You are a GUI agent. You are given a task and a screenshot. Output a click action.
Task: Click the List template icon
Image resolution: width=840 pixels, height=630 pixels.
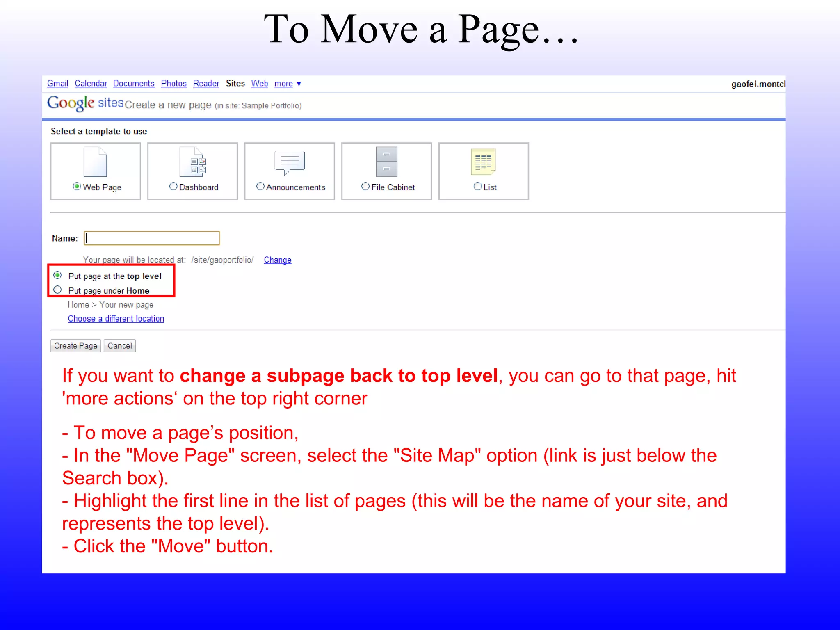pyautogui.click(x=484, y=162)
